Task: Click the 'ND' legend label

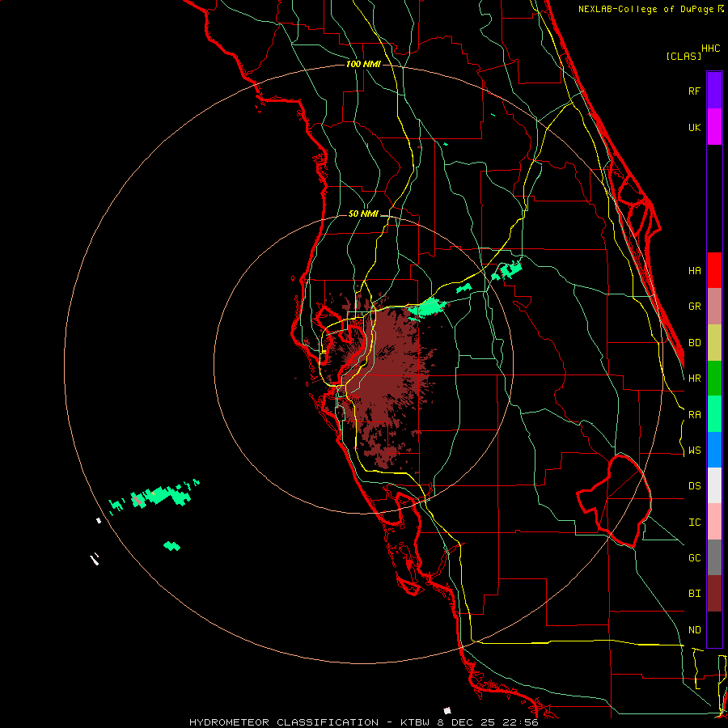Action: (694, 630)
